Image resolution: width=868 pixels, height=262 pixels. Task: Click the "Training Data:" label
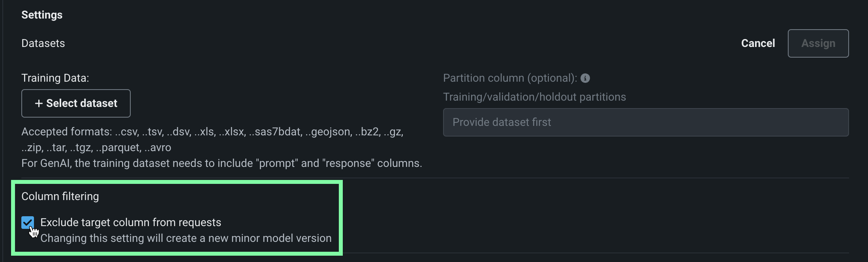(55, 78)
